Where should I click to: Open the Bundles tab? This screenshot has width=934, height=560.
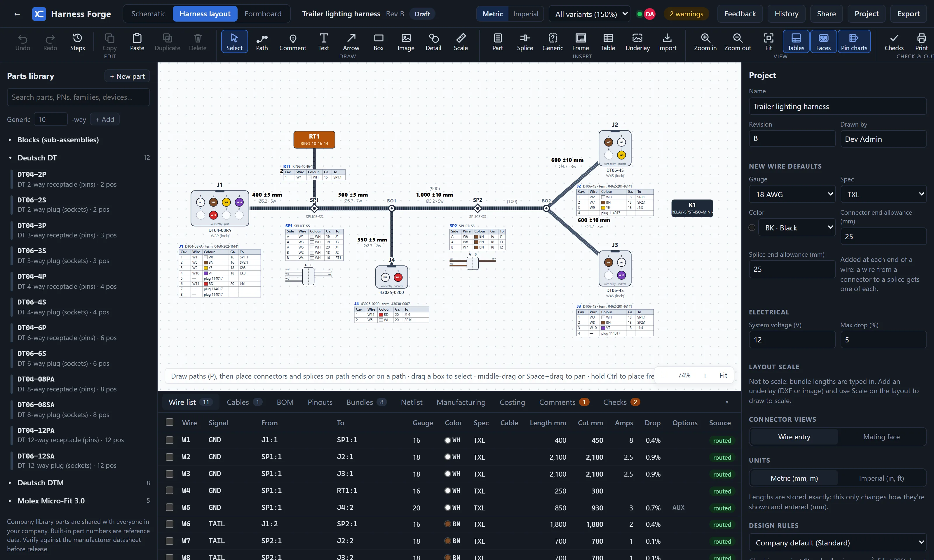tap(366, 402)
